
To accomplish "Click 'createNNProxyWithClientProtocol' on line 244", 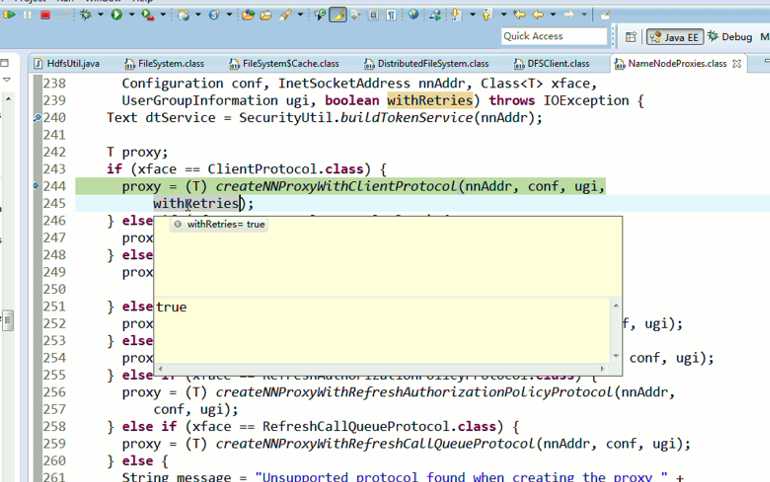I will click(336, 187).
